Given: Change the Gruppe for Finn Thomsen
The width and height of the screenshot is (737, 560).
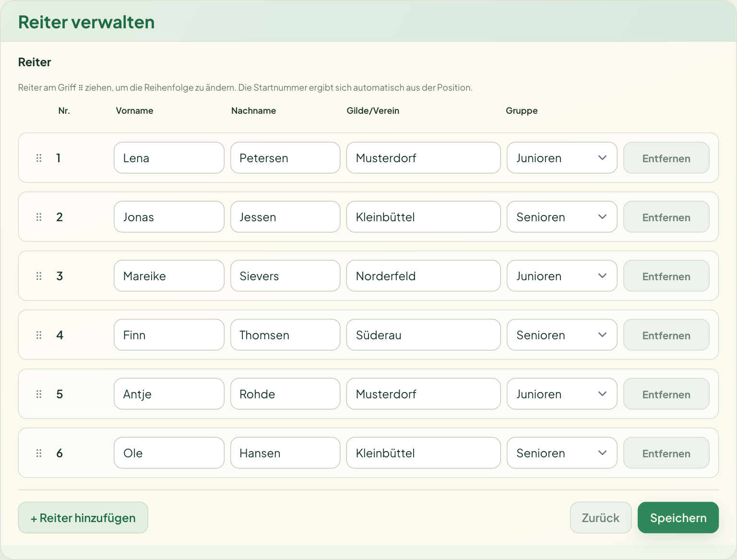Looking at the screenshot, I should tap(562, 335).
